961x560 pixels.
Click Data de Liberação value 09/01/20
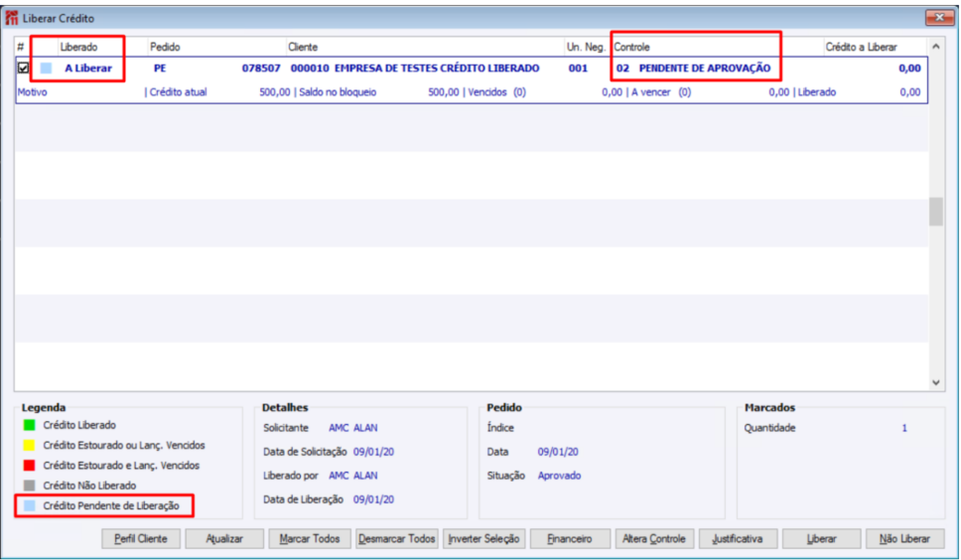point(373,499)
